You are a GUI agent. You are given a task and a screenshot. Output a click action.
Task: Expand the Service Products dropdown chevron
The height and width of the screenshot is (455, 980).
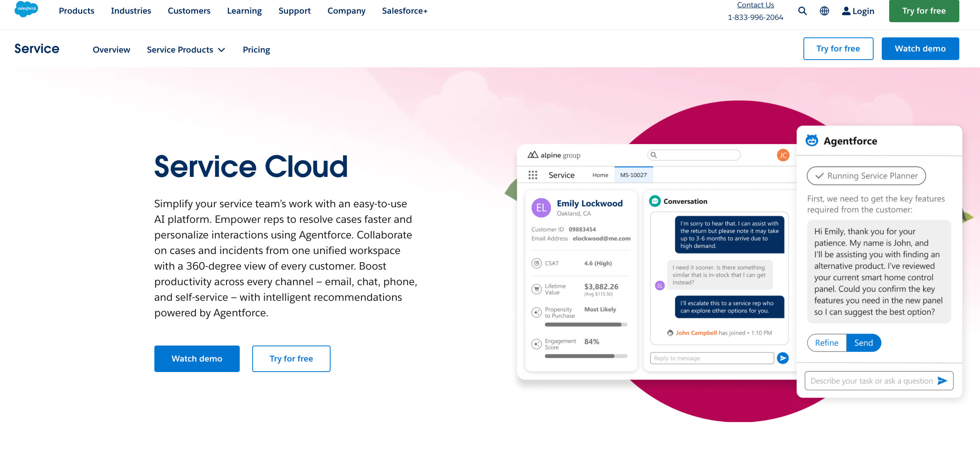[x=221, y=50]
